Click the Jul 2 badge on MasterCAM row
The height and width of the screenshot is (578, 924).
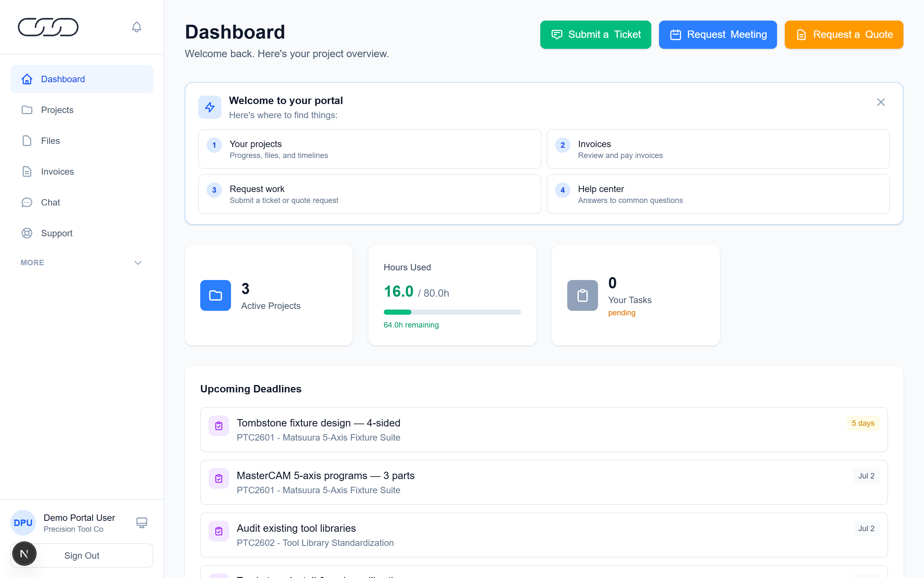[x=866, y=476]
